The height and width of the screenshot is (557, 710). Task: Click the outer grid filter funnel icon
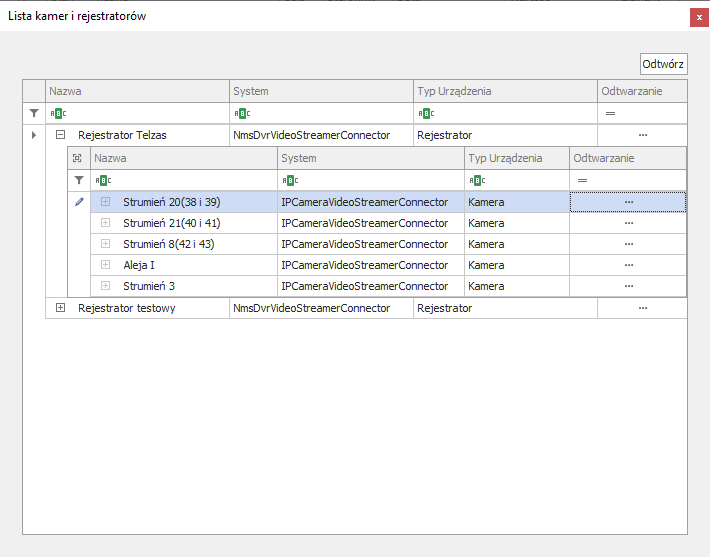tap(34, 113)
